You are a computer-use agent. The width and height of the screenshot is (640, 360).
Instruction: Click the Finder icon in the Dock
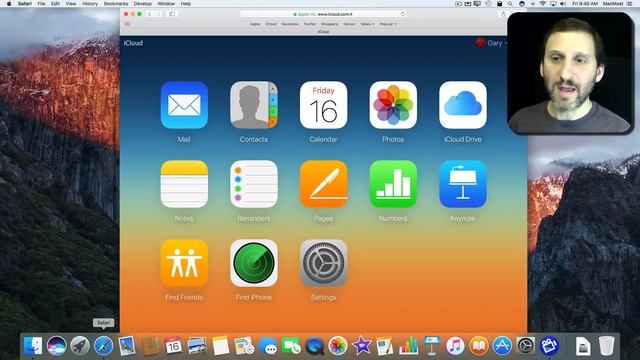[x=33, y=346]
